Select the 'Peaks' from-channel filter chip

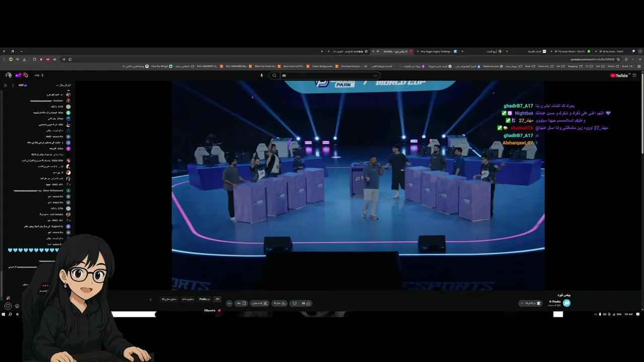pyautogui.click(x=205, y=299)
